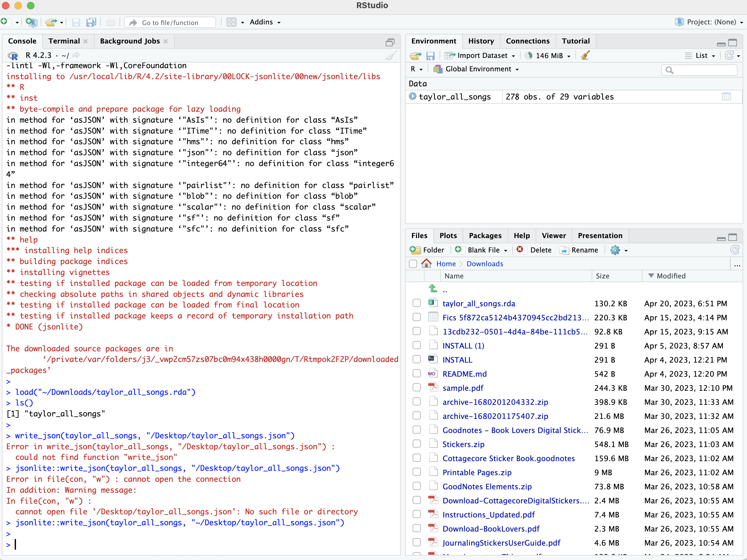Screen dimensions: 747x560
Task: Create a new R project from the toolbar
Action: tap(31, 22)
